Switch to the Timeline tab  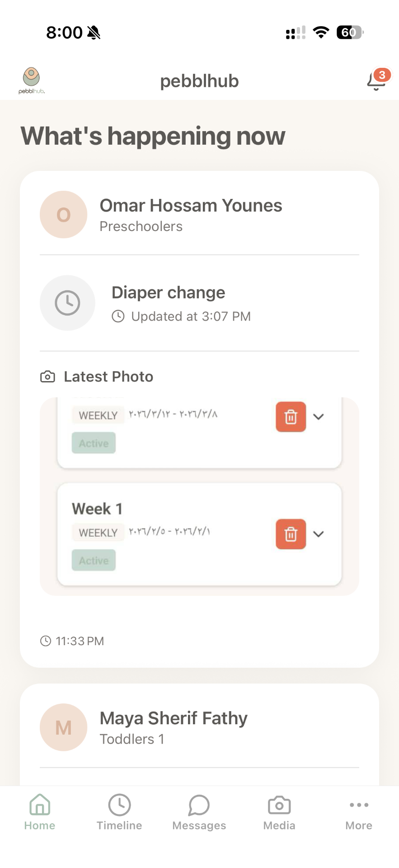(119, 812)
